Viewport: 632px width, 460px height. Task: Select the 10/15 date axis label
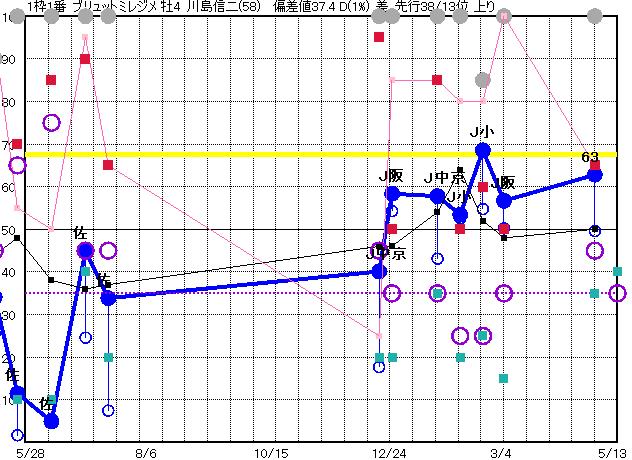click(x=270, y=452)
